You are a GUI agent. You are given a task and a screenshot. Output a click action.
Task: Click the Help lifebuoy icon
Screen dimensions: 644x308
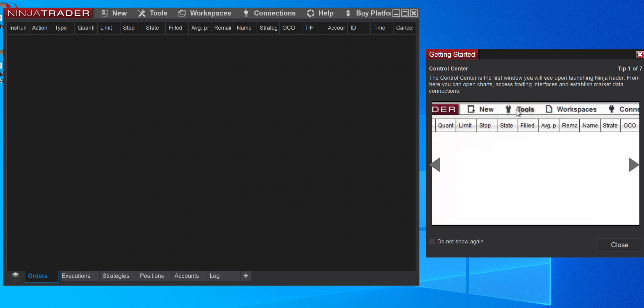pos(311,13)
